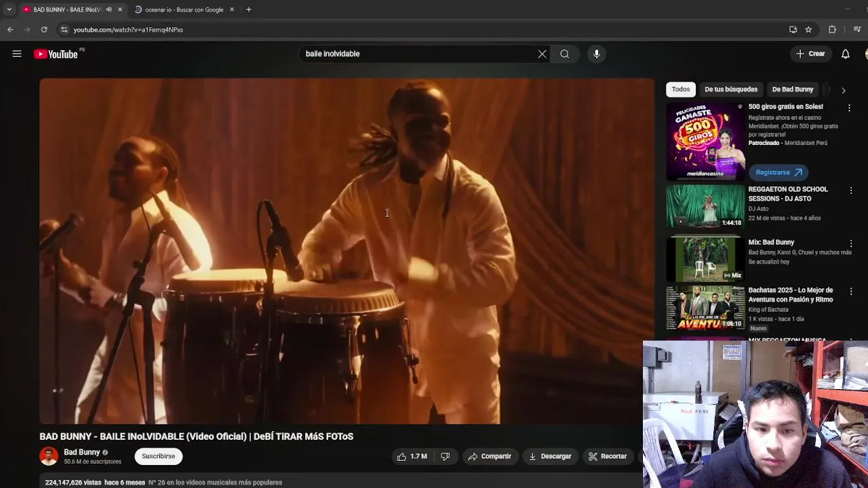Open site information icon in address bar
This screenshot has width=868, height=488.
64,29
